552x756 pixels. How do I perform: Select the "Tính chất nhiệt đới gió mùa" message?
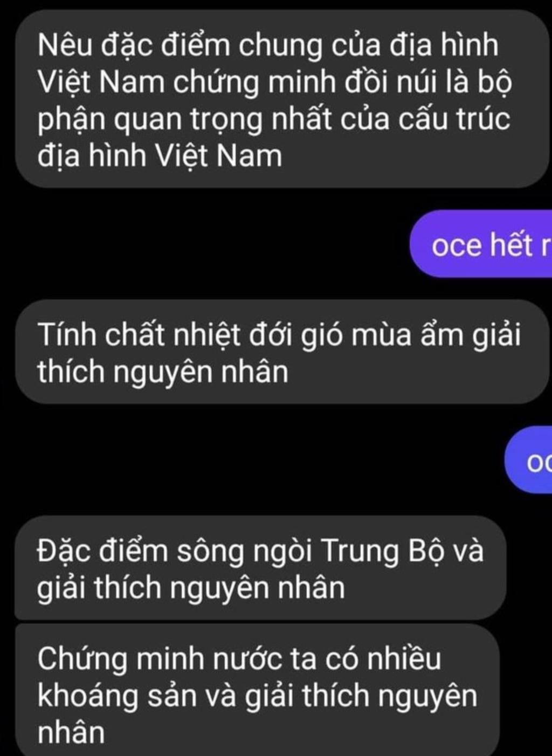click(x=280, y=352)
